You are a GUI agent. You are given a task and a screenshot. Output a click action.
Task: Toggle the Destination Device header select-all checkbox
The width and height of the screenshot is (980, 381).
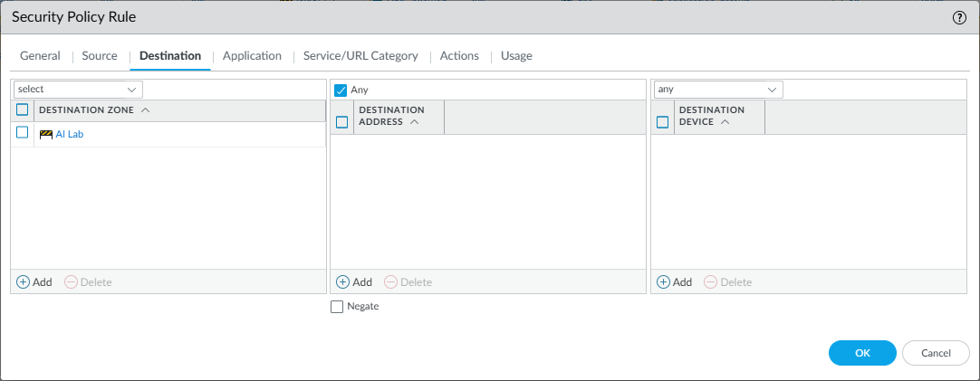click(x=662, y=122)
